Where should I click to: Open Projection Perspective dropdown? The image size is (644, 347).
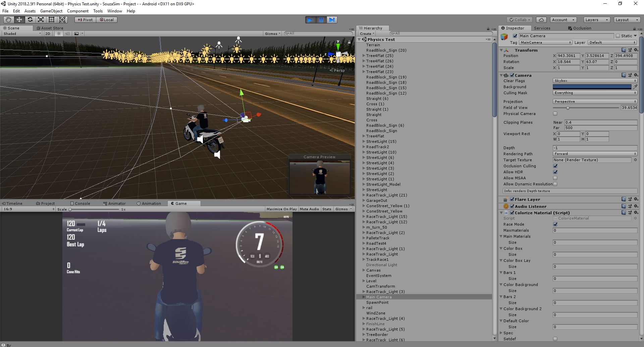(595, 102)
